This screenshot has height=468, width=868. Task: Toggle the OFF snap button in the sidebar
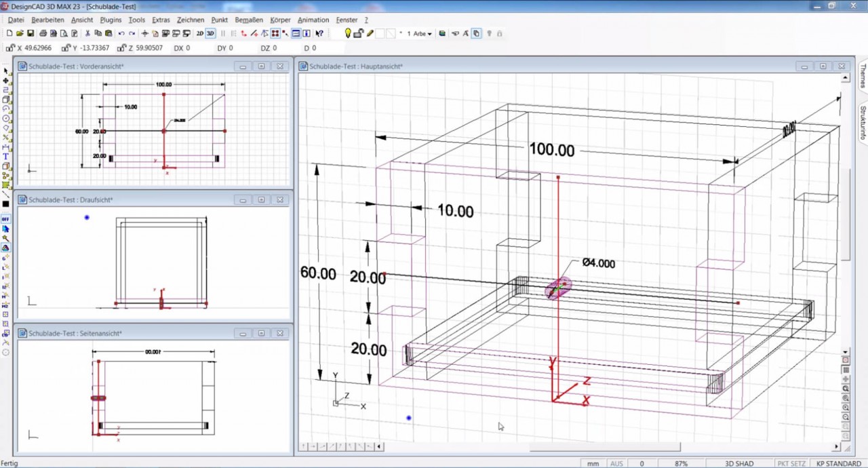5,218
